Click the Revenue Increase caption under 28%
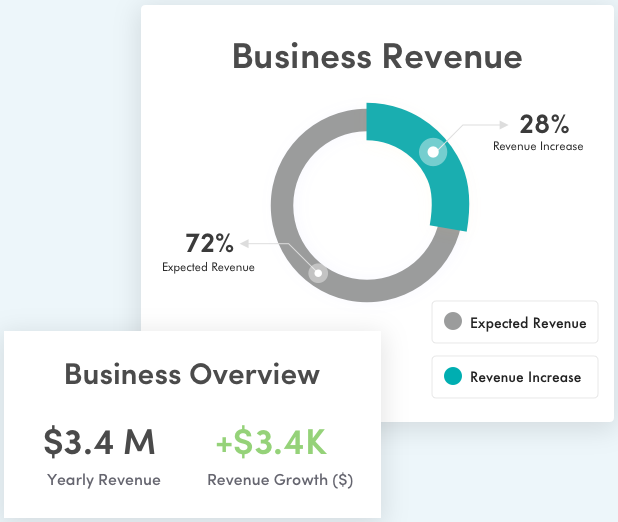 point(538,146)
